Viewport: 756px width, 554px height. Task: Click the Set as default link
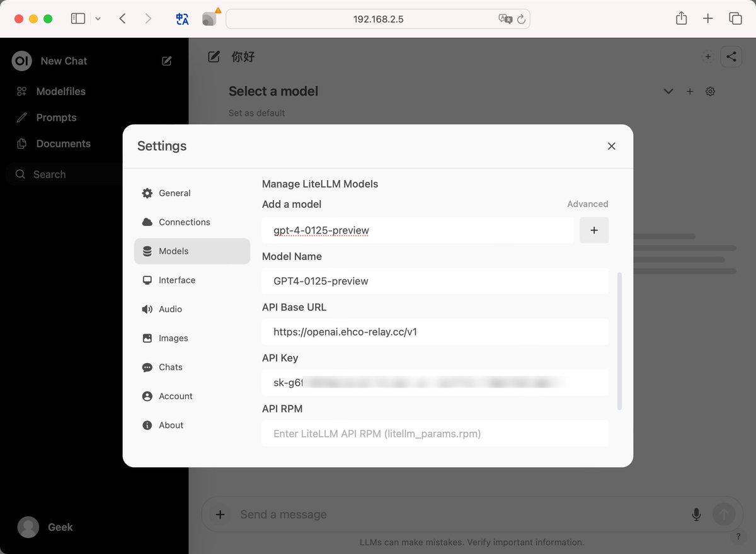tap(256, 113)
